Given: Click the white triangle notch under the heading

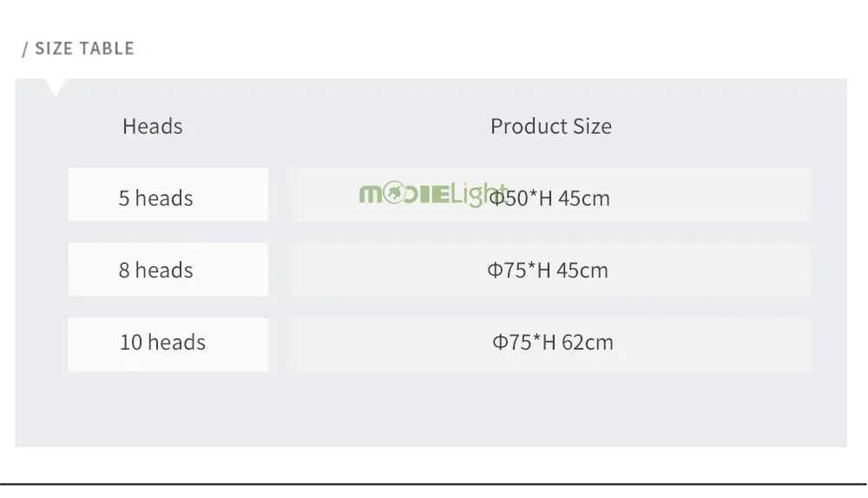Looking at the screenshot, I should pyautogui.click(x=56, y=88).
